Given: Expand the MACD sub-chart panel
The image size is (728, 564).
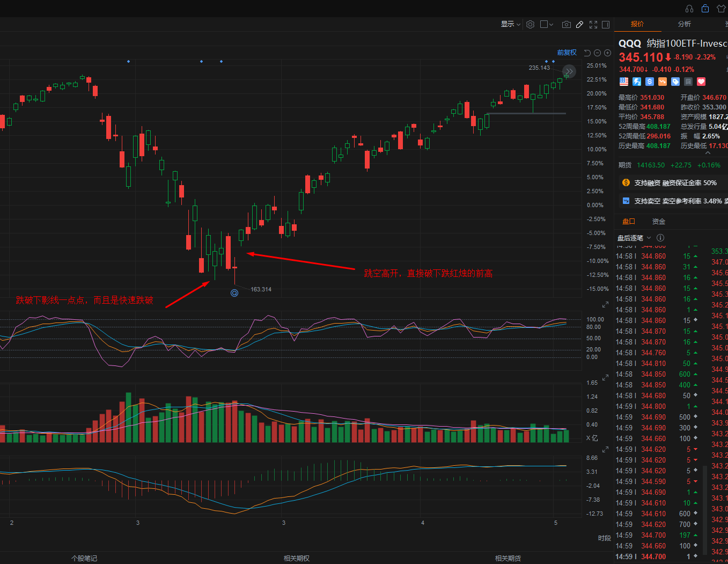Looking at the screenshot, I should (605, 451).
